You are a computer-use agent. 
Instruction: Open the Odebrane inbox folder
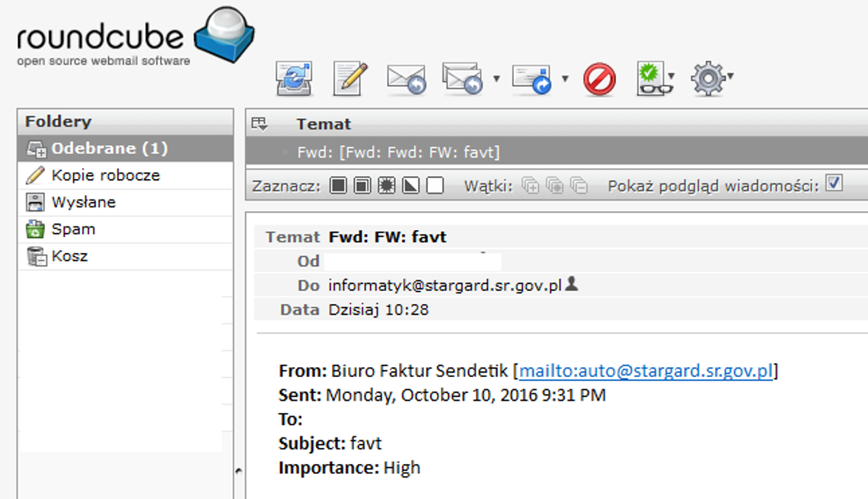click(109, 149)
